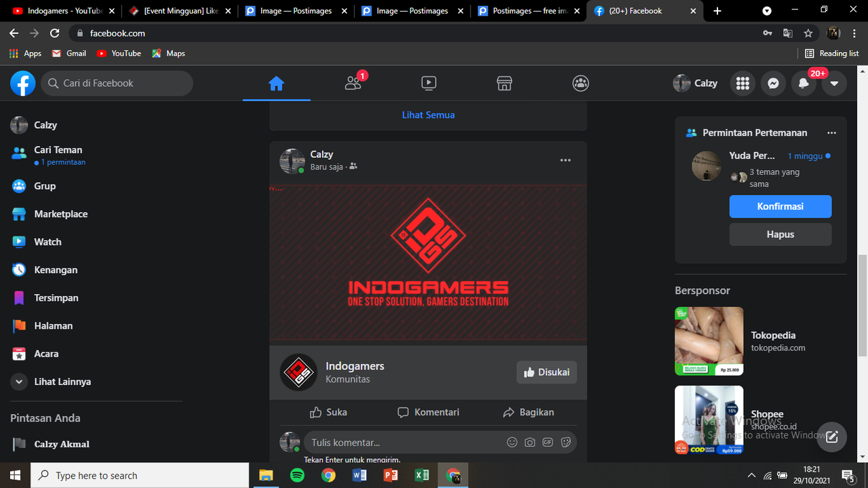Open Spotify from the taskbar

pos(297,476)
